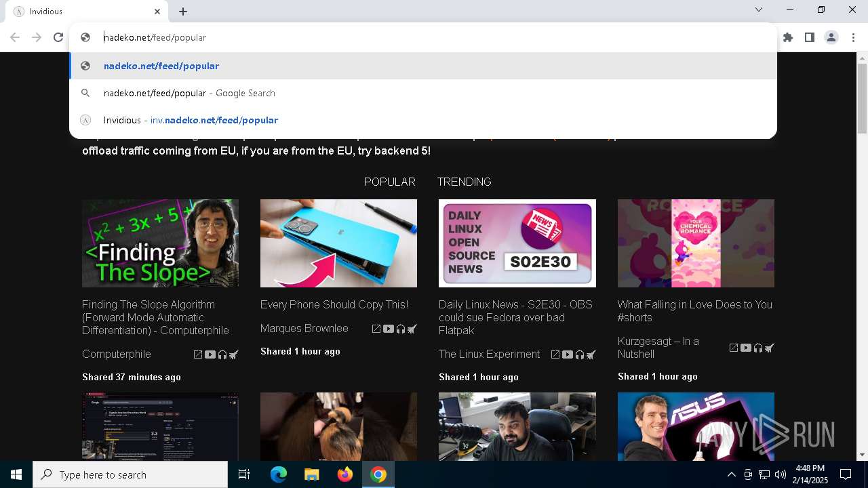Click the jet icon beside Computerphile
Viewport: 868px width, 488px height.
pyautogui.click(x=233, y=354)
